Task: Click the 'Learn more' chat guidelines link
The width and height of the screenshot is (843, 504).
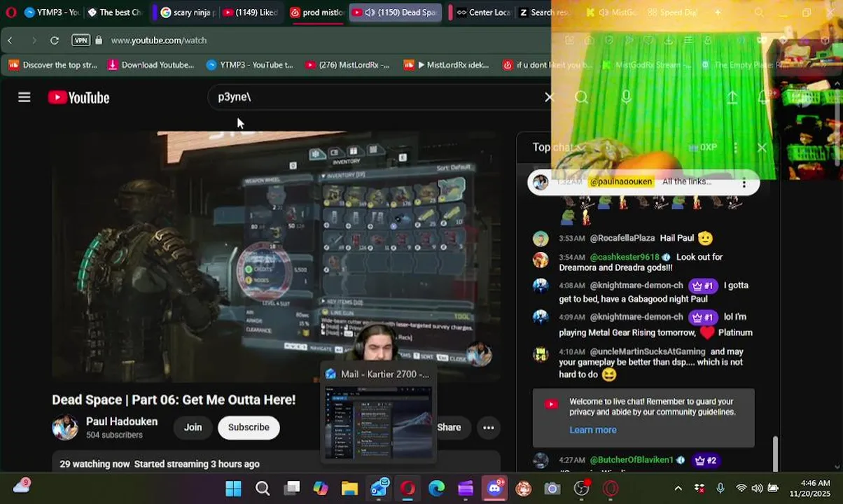Action: [x=593, y=430]
